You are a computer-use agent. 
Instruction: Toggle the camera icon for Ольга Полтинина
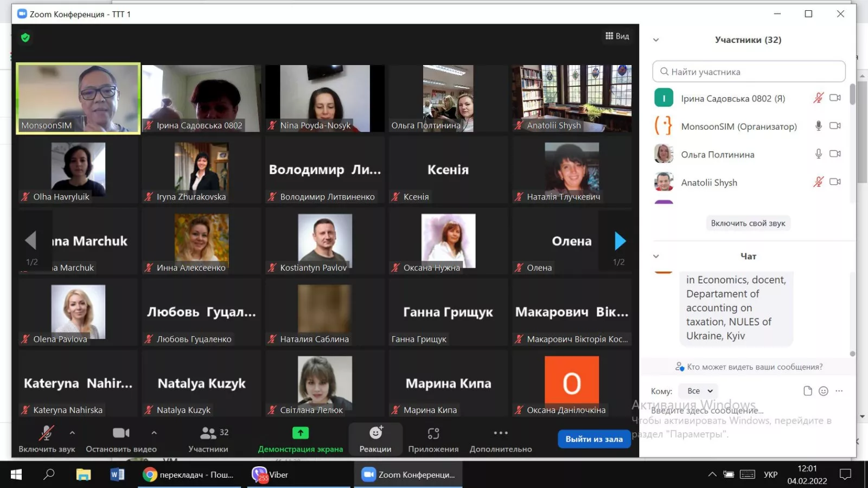835,154
